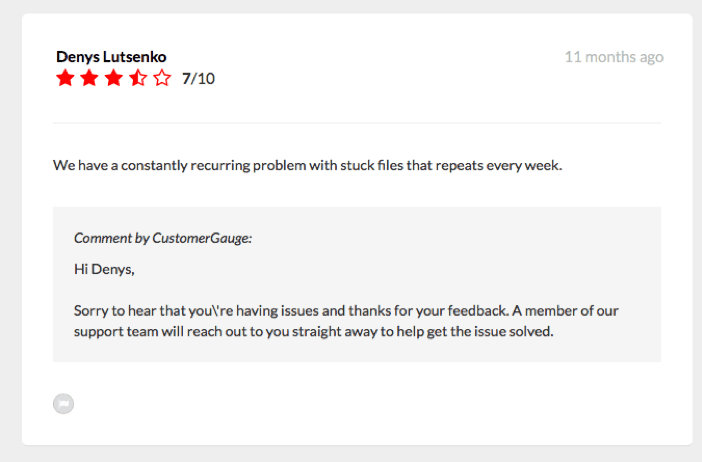Click the 'support team will reach out' line
The width and height of the screenshot is (702, 462).
point(313,332)
